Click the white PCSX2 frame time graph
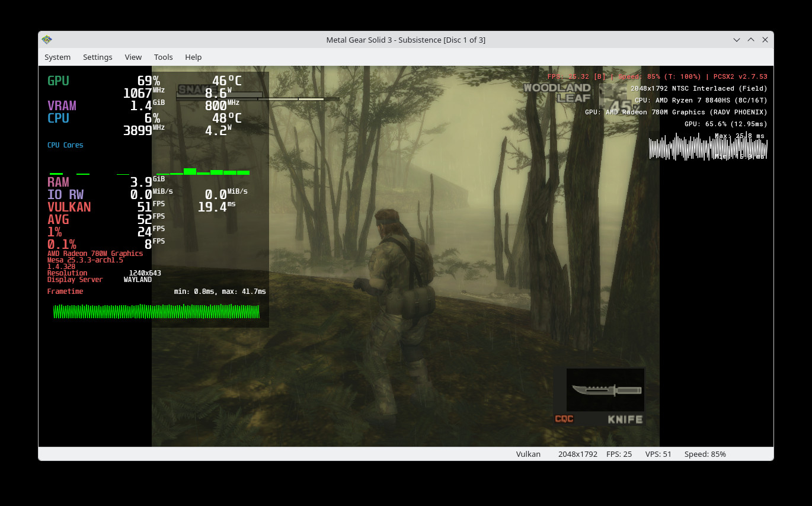Image resolution: width=812 pixels, height=506 pixels. click(708, 147)
